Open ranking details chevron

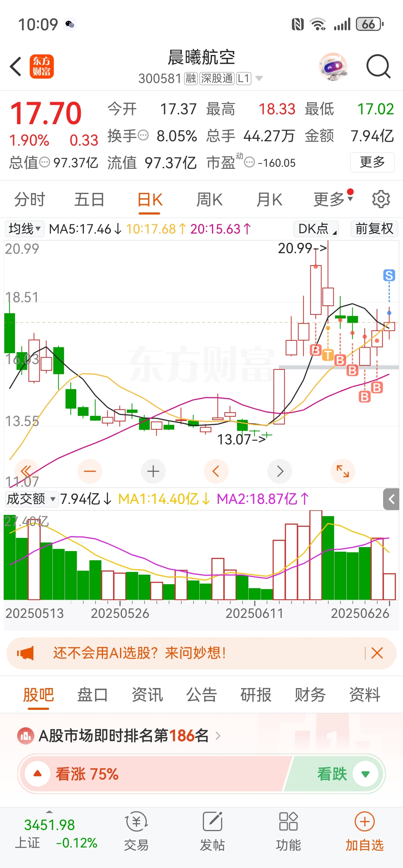tap(218, 736)
